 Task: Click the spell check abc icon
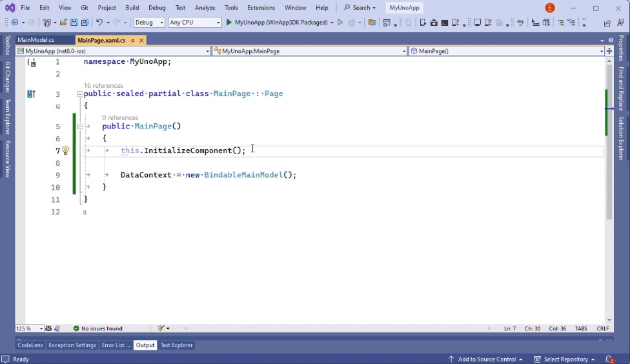tap(520, 23)
